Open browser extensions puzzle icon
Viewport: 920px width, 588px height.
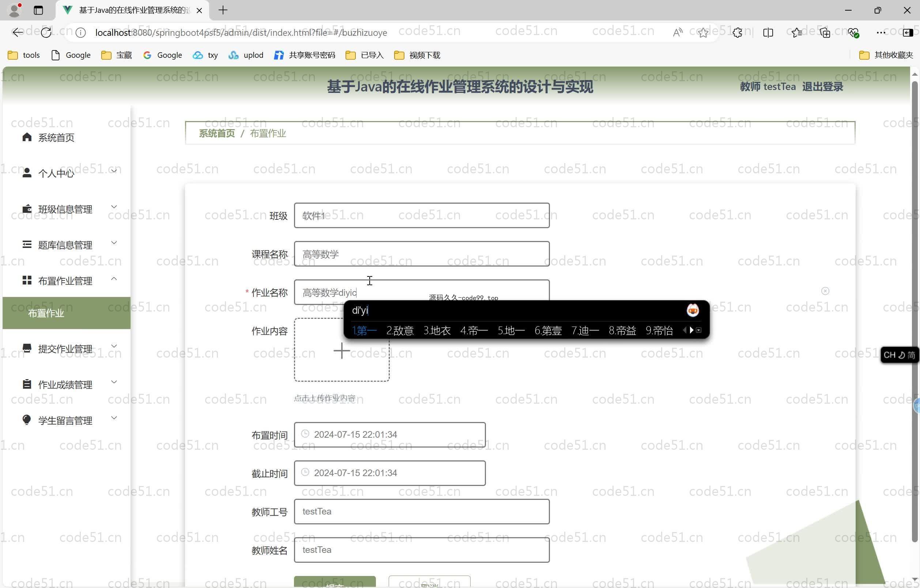point(738,33)
